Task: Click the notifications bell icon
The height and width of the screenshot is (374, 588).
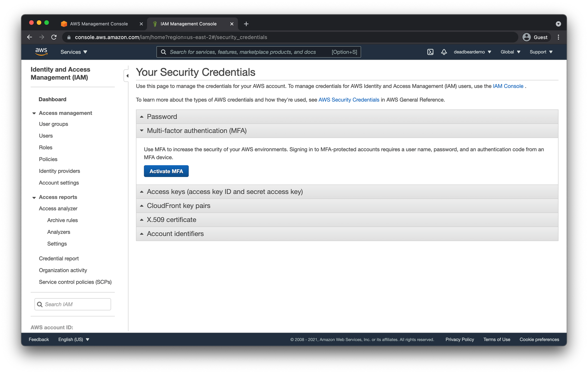Action: click(444, 52)
